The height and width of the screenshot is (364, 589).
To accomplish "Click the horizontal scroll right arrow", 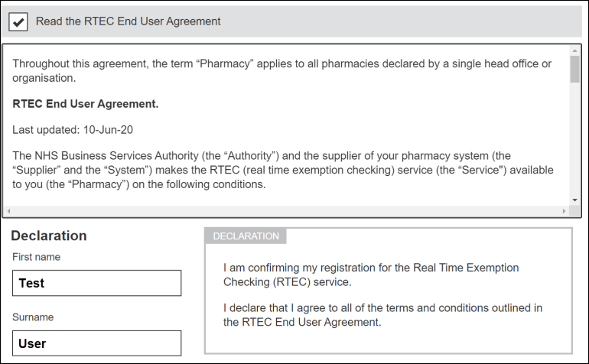I will [565, 210].
